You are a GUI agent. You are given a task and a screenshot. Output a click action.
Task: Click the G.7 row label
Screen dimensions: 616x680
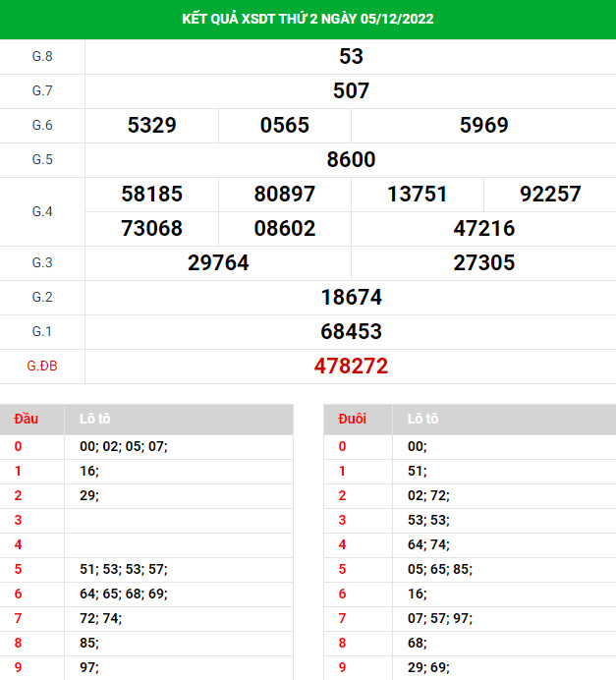tap(42, 90)
